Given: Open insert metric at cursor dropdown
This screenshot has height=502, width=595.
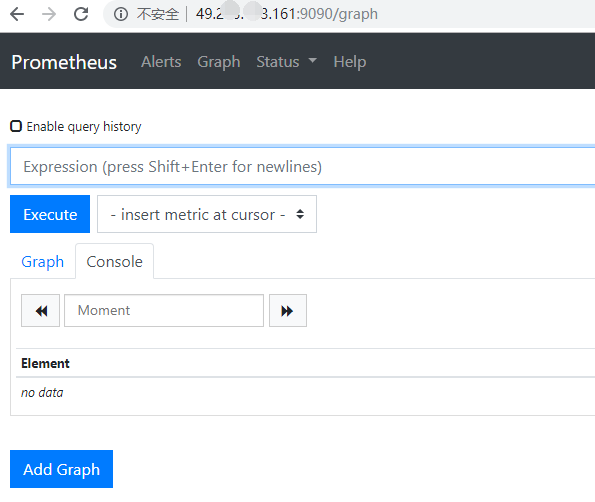Looking at the screenshot, I should [x=207, y=214].
